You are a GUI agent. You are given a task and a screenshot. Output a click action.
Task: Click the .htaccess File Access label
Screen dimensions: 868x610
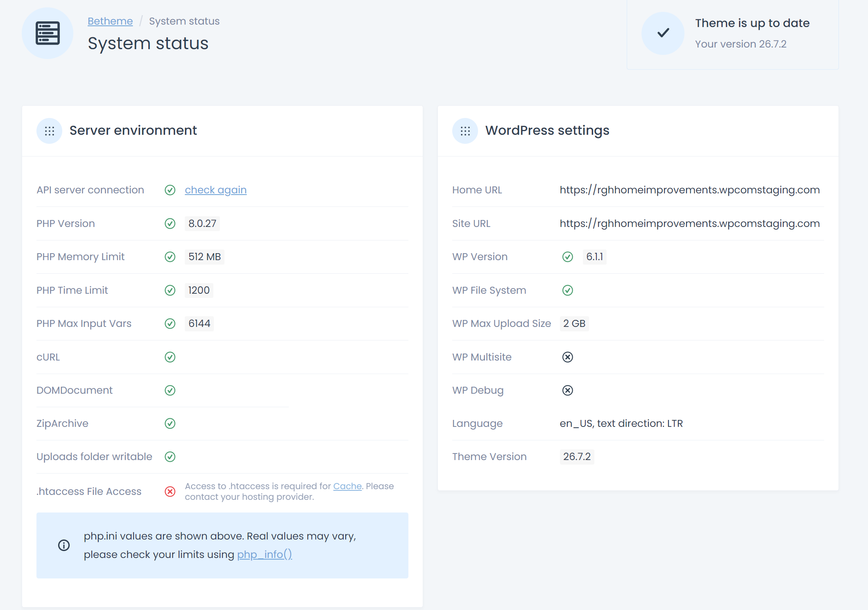89,492
